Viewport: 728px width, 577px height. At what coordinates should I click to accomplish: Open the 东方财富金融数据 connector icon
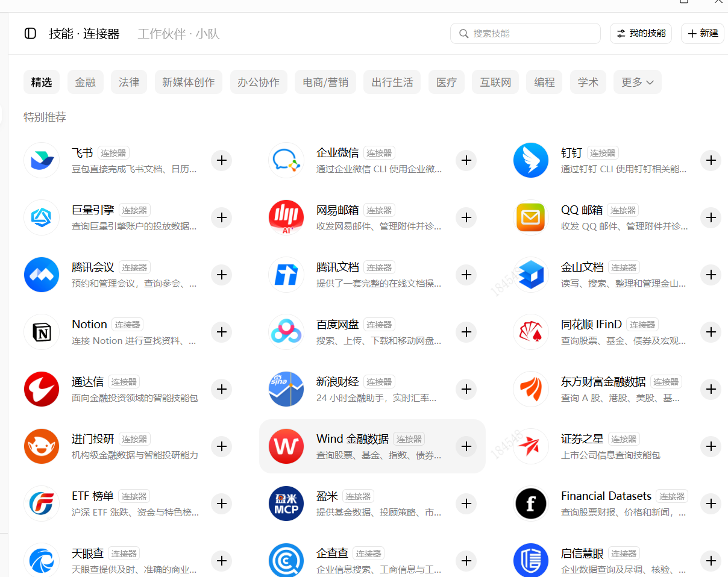pos(531,389)
